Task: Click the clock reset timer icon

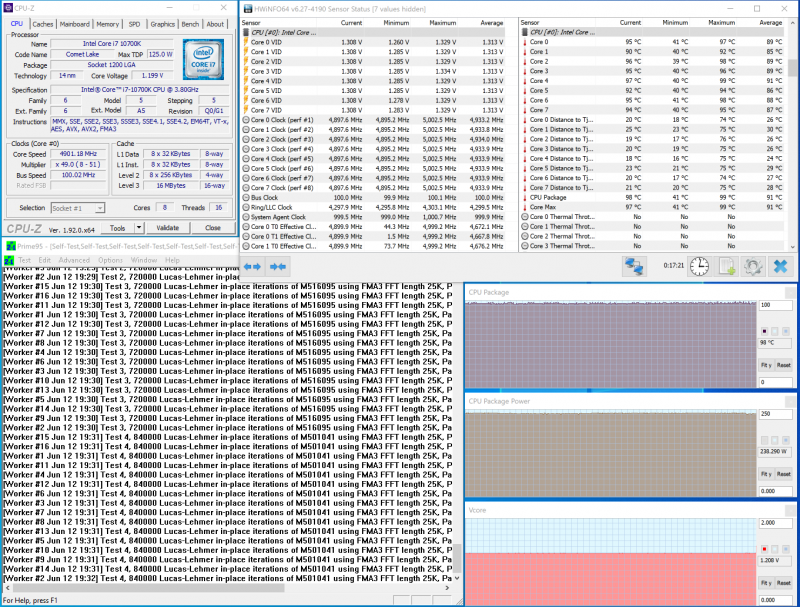Action: 700,265
